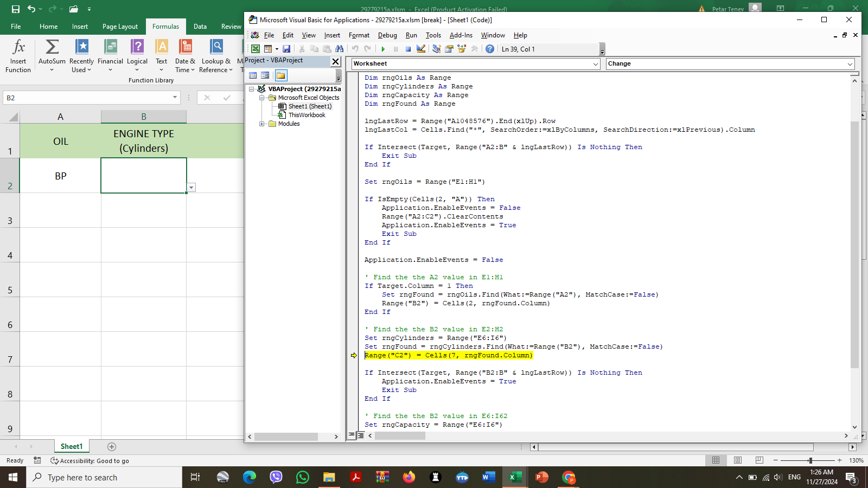Open the Project Explorer toolbar icon

437,49
